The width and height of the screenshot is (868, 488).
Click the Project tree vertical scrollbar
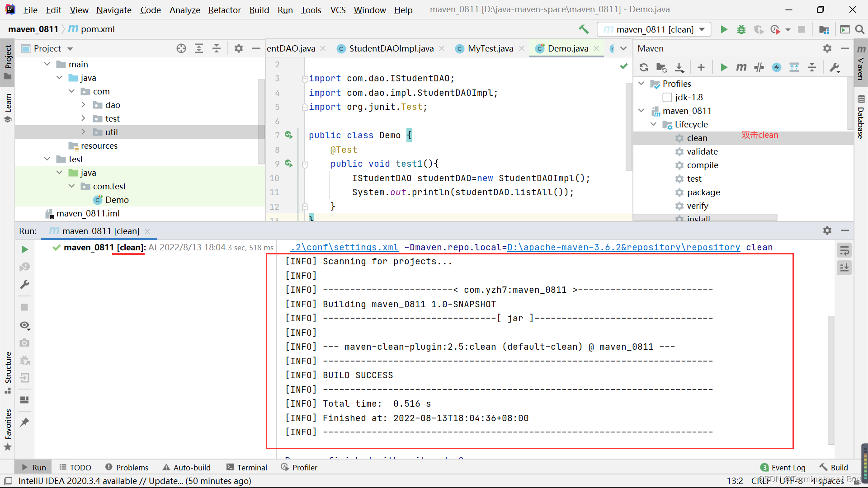click(261, 122)
